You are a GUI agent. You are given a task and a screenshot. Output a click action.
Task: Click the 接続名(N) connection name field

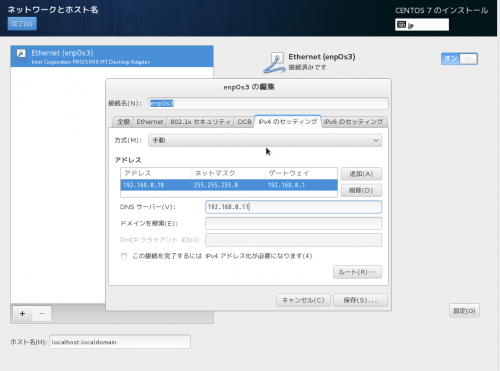268,103
